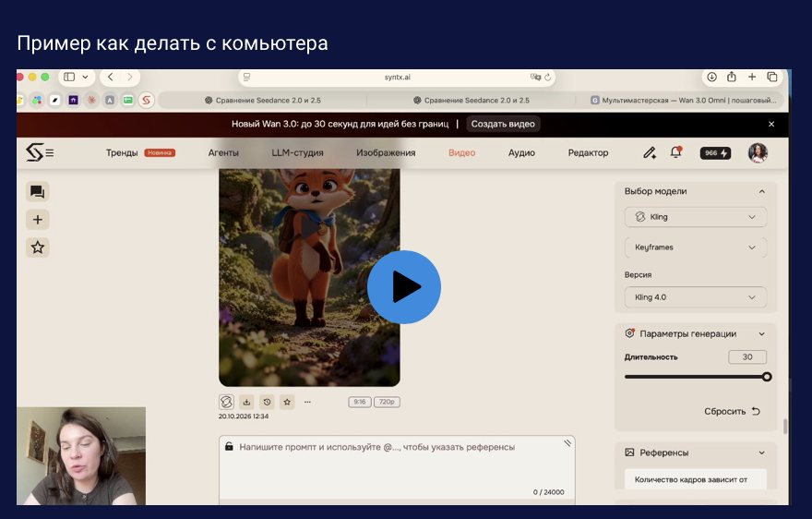812x519 pixels.
Task: Open the chat history sidebar icon
Action: [37, 192]
